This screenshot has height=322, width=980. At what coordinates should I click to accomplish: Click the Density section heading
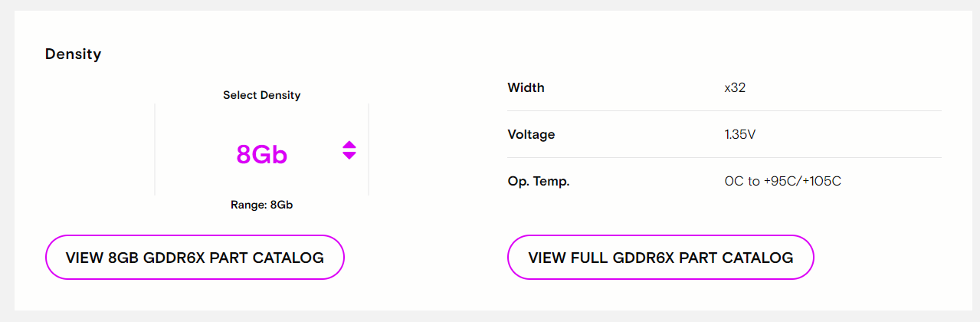coord(74,54)
